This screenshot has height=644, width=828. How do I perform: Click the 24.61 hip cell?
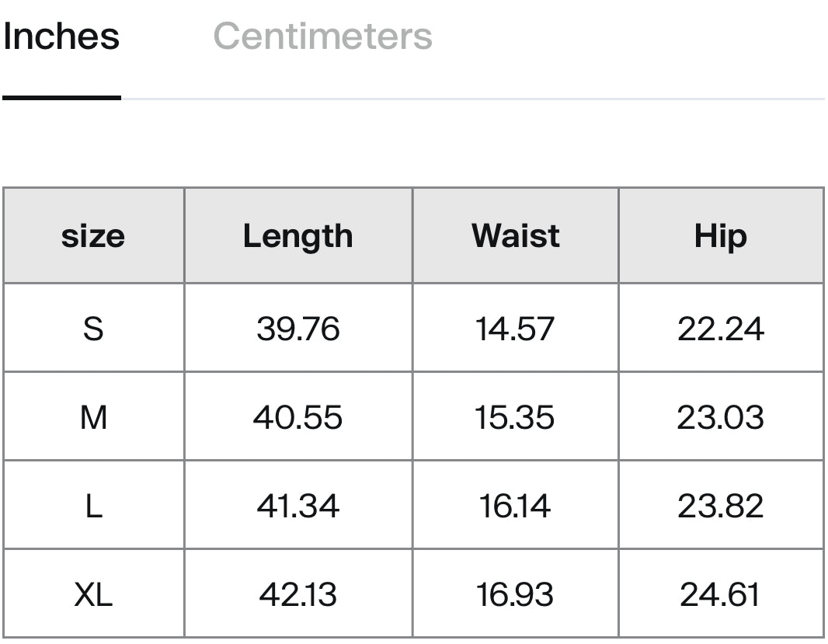pos(721,595)
